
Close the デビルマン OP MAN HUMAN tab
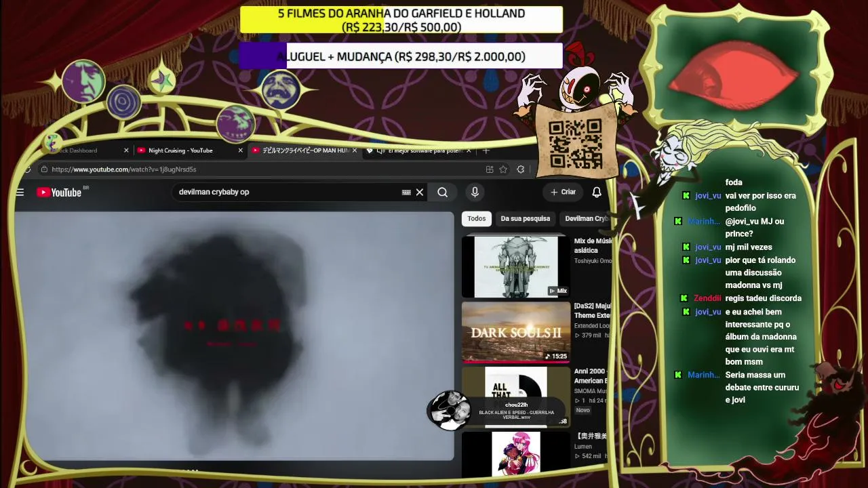coord(354,150)
